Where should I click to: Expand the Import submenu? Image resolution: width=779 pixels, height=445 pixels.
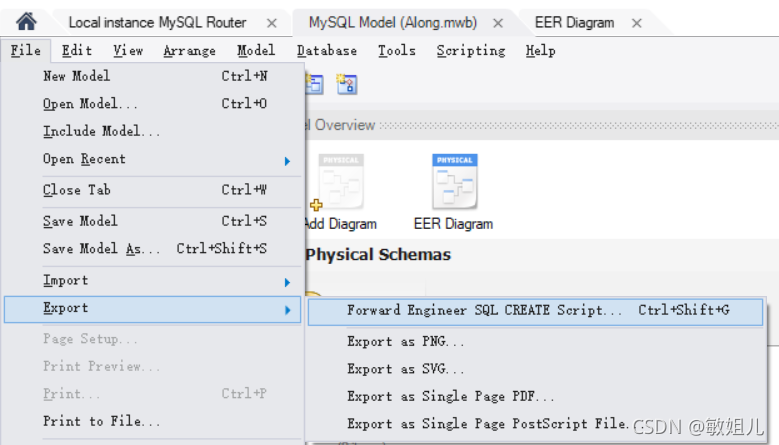[x=153, y=281]
